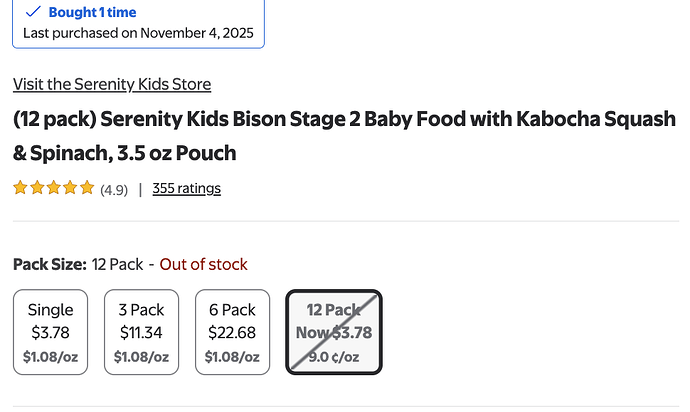Click the second rating star
This screenshot has height=412, width=690.
point(37,188)
